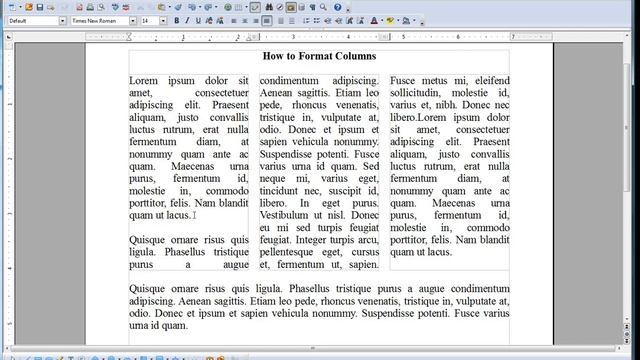Toggle the Gallery icon
This screenshot has height=360, width=640.
[x=291, y=7]
